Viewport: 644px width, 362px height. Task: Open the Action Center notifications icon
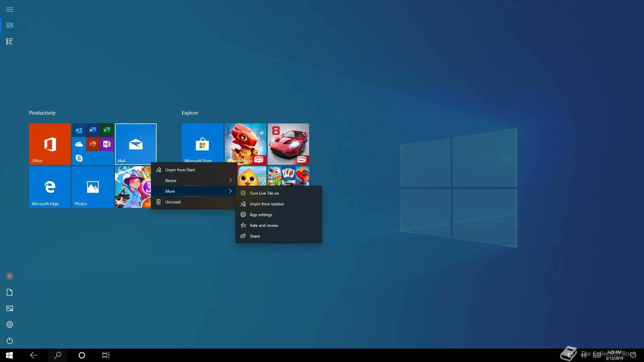633,355
